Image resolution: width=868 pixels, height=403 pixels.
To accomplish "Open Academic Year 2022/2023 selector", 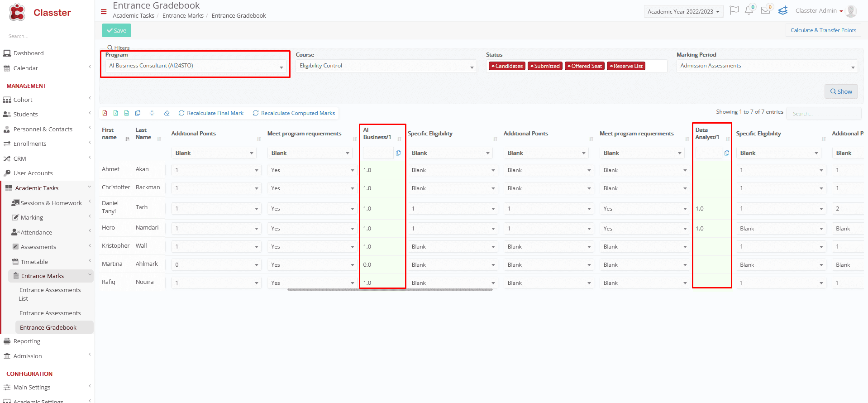I will [x=683, y=11].
